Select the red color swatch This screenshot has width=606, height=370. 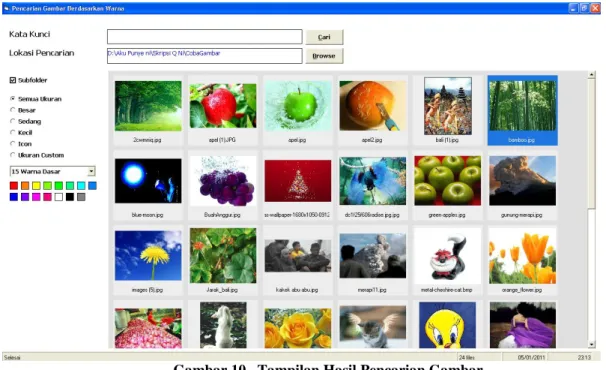(14, 186)
